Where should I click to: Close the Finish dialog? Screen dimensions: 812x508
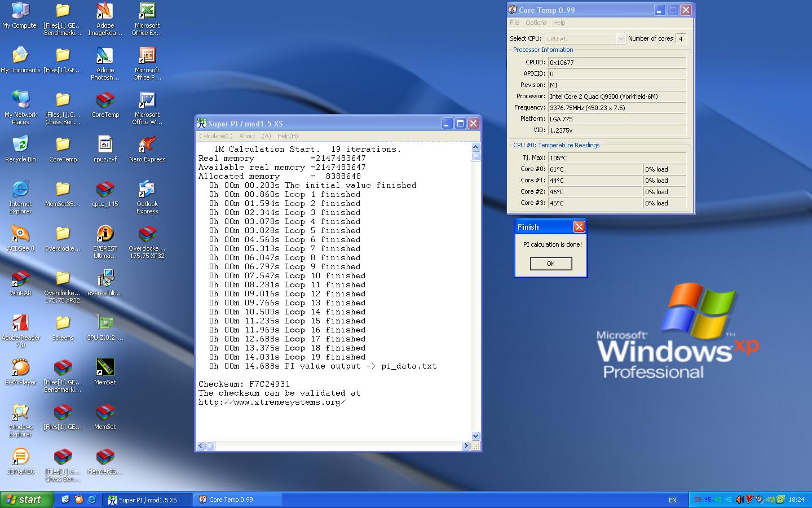coord(579,227)
